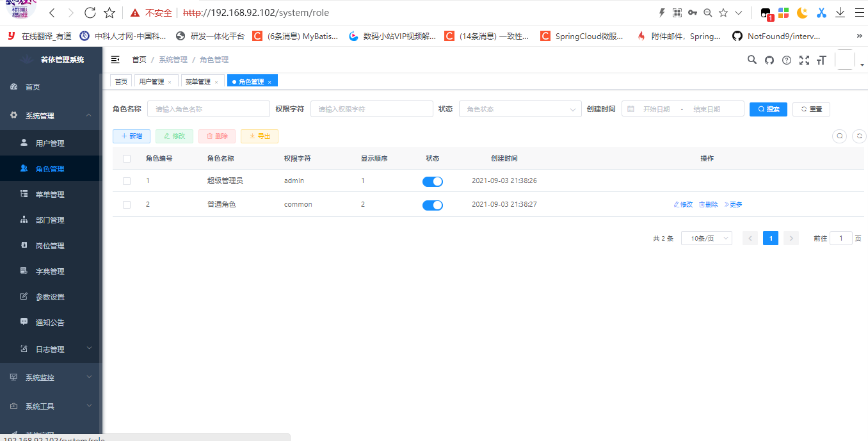Check the select-all checkbox in table header

click(126, 158)
